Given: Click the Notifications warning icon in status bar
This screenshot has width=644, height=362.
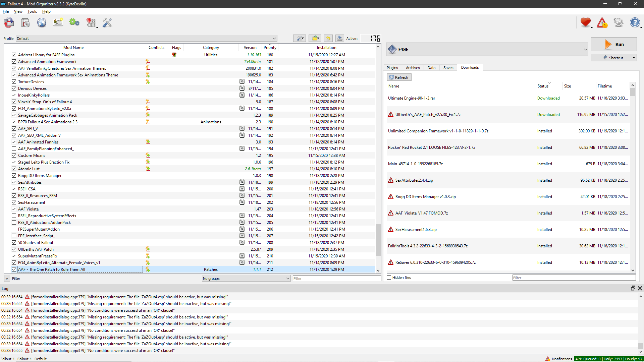Looking at the screenshot, I should 548,359.
